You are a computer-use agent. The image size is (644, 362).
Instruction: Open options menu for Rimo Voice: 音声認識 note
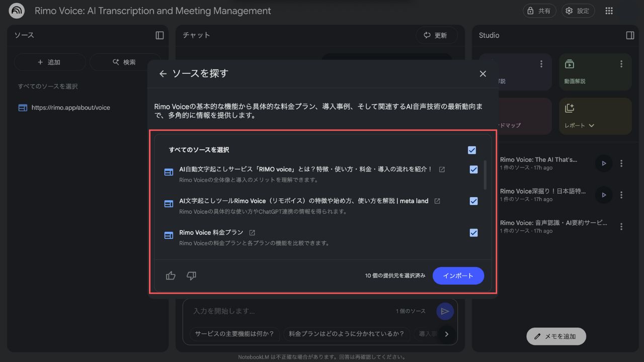click(x=621, y=226)
